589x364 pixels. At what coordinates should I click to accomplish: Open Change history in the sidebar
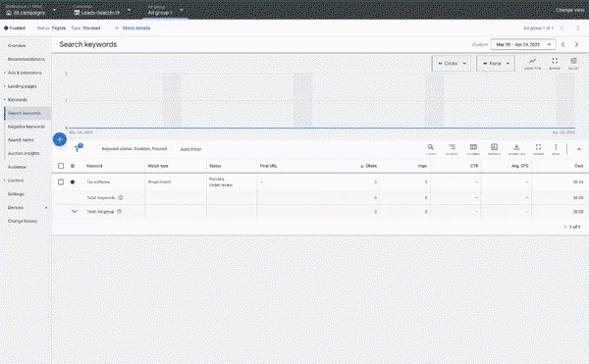click(x=23, y=221)
